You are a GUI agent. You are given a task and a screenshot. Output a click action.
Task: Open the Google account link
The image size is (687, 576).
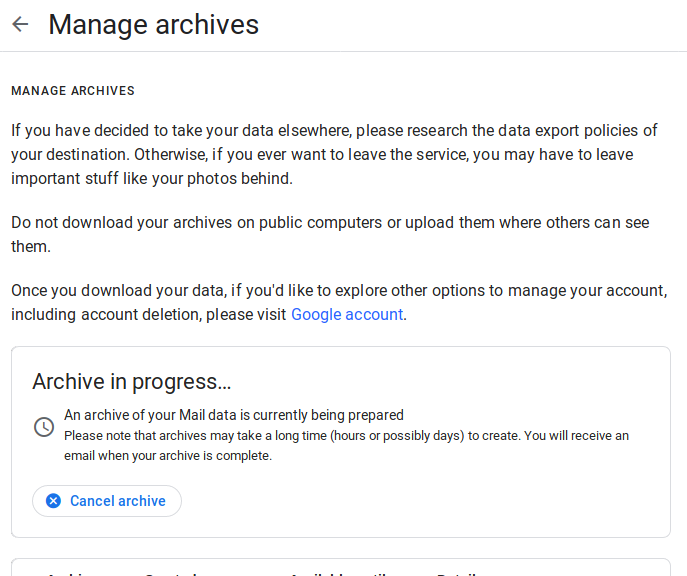(347, 315)
